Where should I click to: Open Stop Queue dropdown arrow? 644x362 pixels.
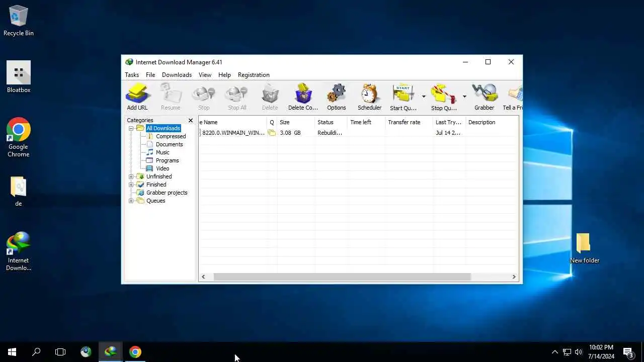click(464, 97)
